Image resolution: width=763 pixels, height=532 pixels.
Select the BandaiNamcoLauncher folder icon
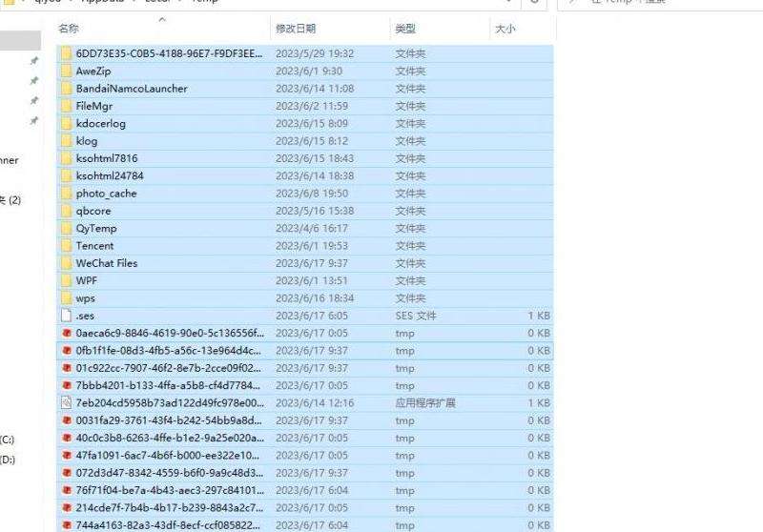pyautogui.click(x=66, y=89)
